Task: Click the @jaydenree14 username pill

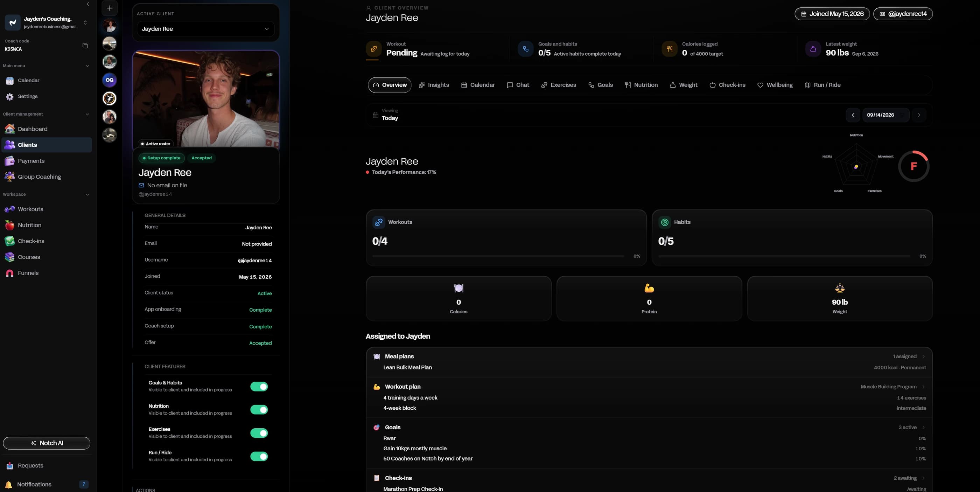Action: [903, 14]
